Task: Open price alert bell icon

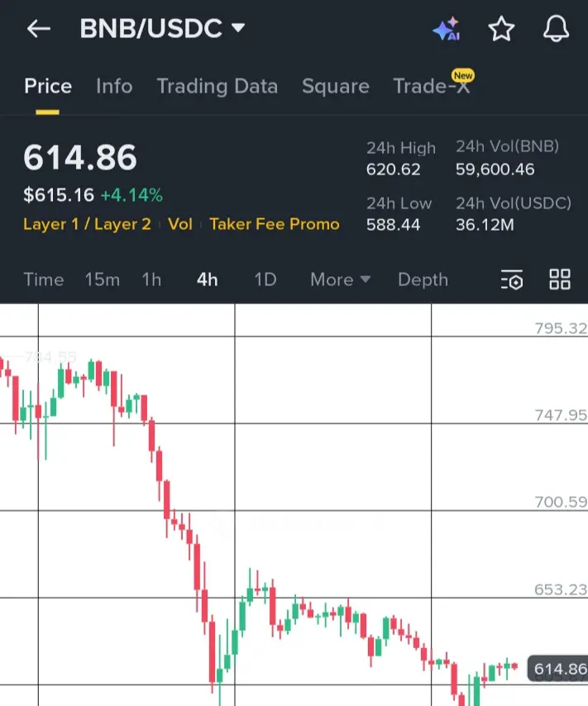Action: (x=556, y=30)
